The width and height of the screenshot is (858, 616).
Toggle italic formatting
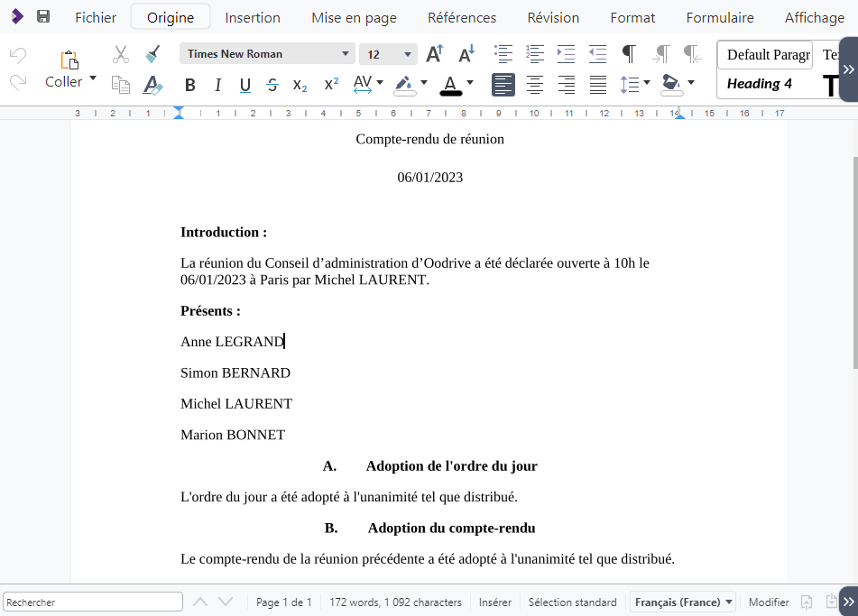(217, 86)
